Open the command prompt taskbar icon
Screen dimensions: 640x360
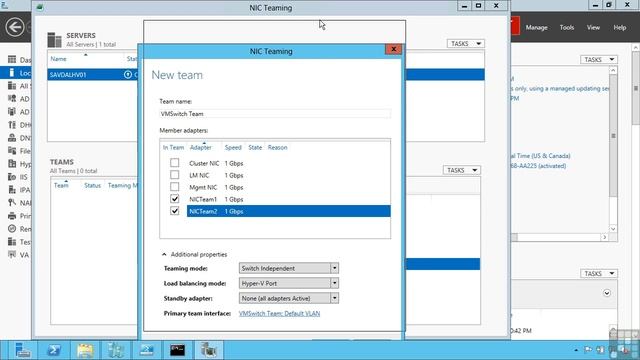(x=178, y=350)
